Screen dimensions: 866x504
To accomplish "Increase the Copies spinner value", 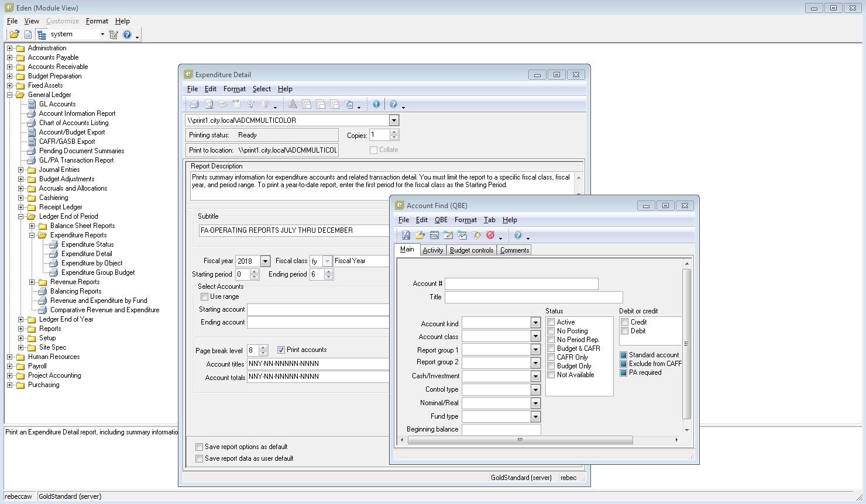I will click(394, 132).
